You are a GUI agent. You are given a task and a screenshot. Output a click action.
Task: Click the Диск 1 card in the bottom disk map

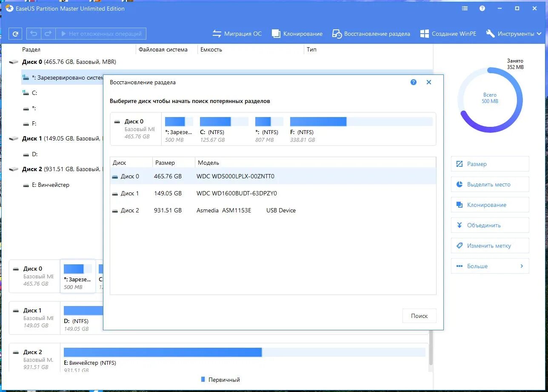coord(34,318)
